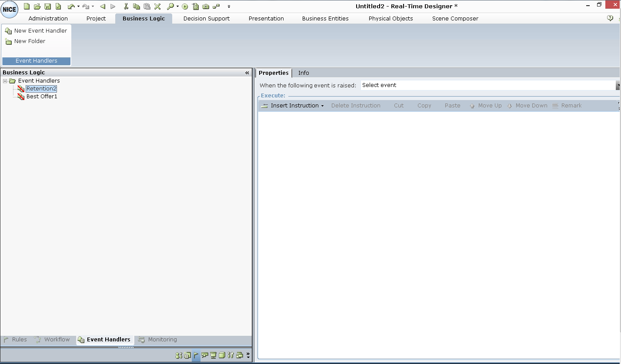The height and width of the screenshot is (364, 621).
Task: Select the Best Offer1 event handler
Action: pyautogui.click(x=42, y=97)
